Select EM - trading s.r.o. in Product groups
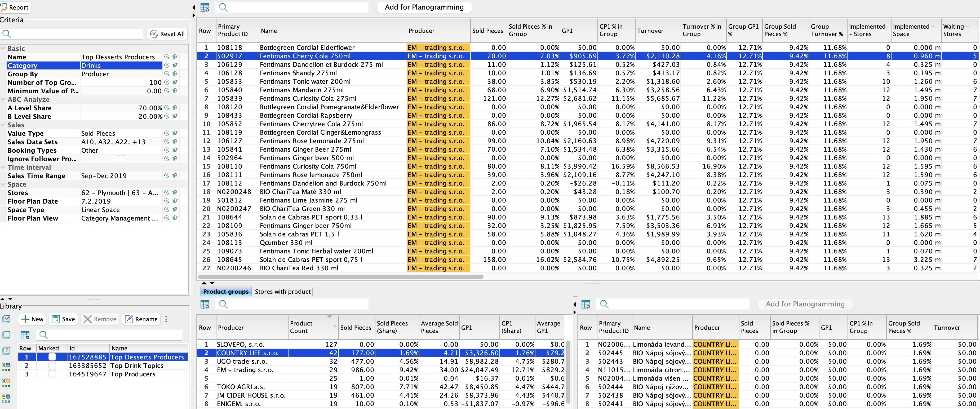This screenshot has height=409, width=980. pyautogui.click(x=381, y=370)
